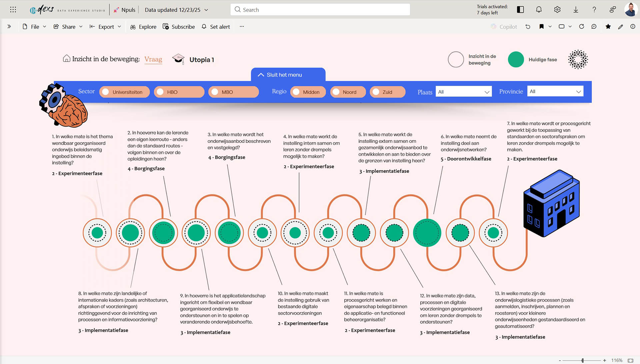Image resolution: width=640 pixels, height=364 pixels.
Task: Toggle the Noord regio filter
Action: tap(348, 92)
